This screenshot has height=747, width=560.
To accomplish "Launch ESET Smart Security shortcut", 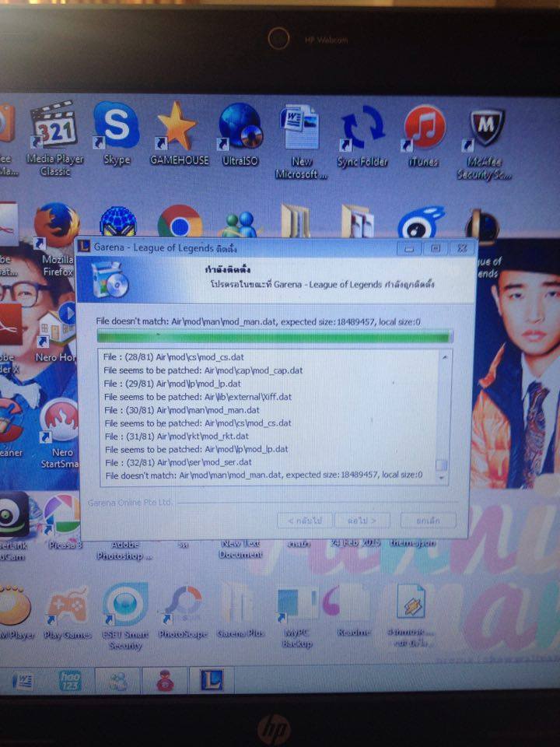I will (124, 617).
